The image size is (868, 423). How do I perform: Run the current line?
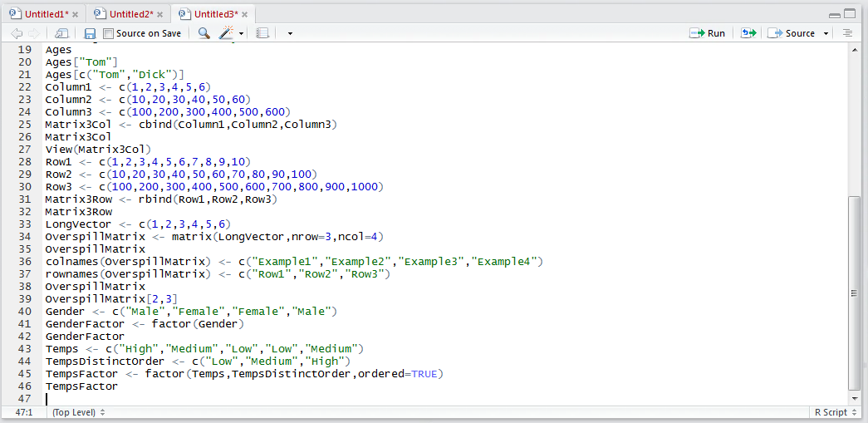(x=708, y=33)
